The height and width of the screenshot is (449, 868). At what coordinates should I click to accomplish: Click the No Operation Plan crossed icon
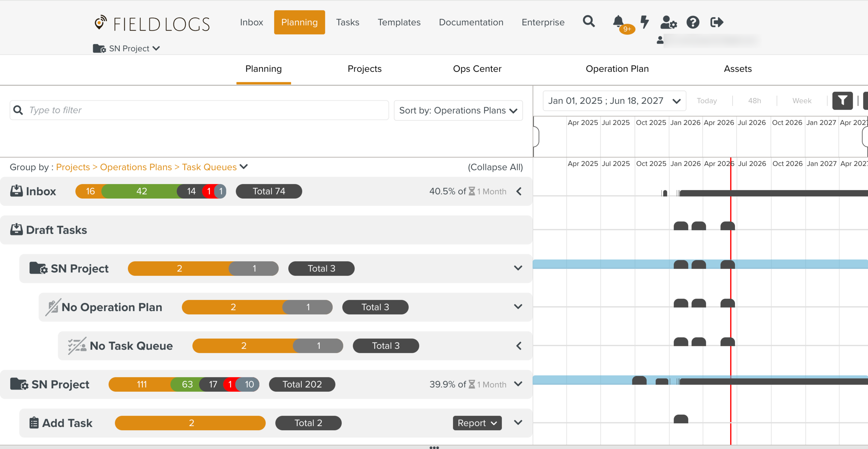[x=53, y=307]
